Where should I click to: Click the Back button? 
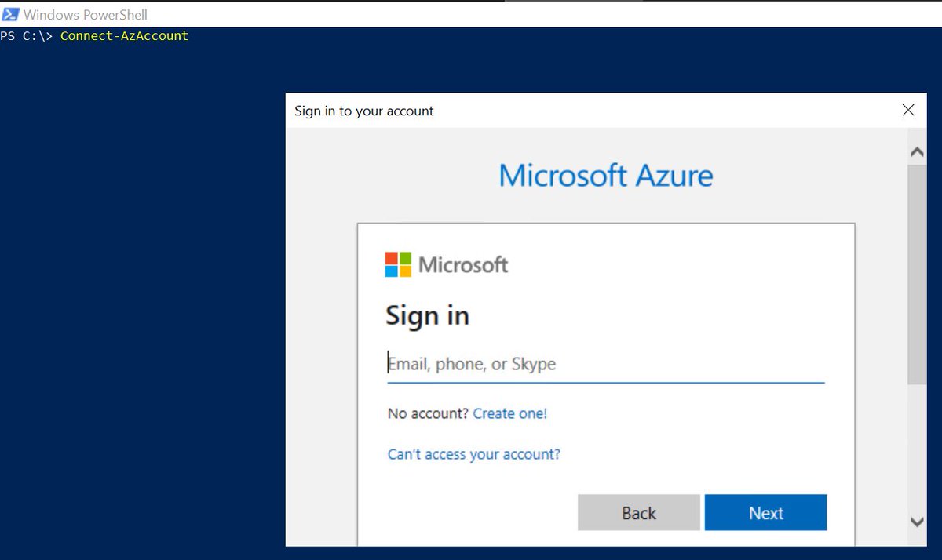[x=639, y=513]
